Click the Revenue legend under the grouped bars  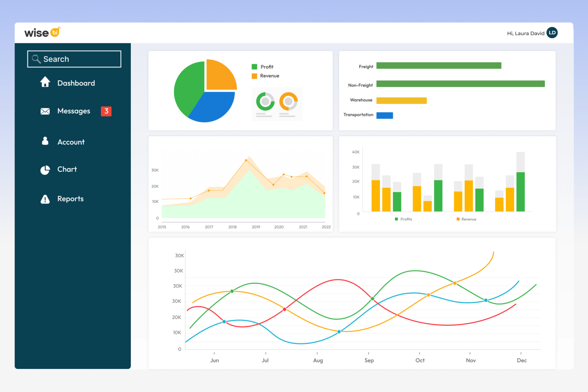pos(467,219)
